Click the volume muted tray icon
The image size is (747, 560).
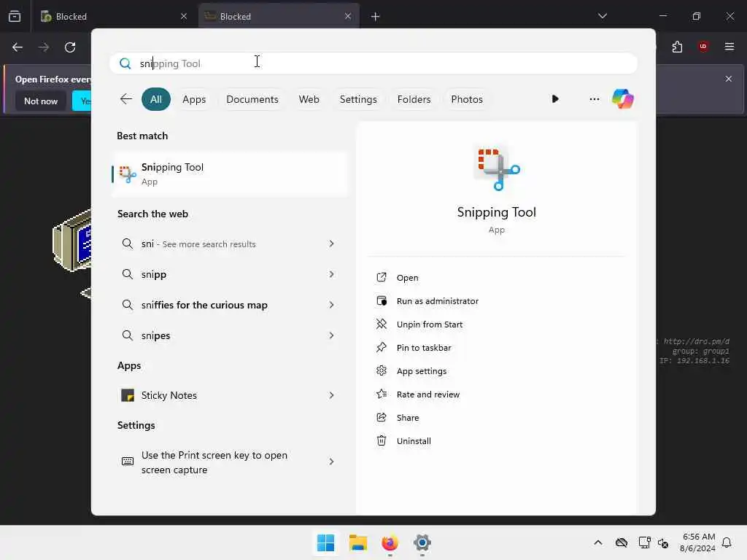(x=663, y=542)
